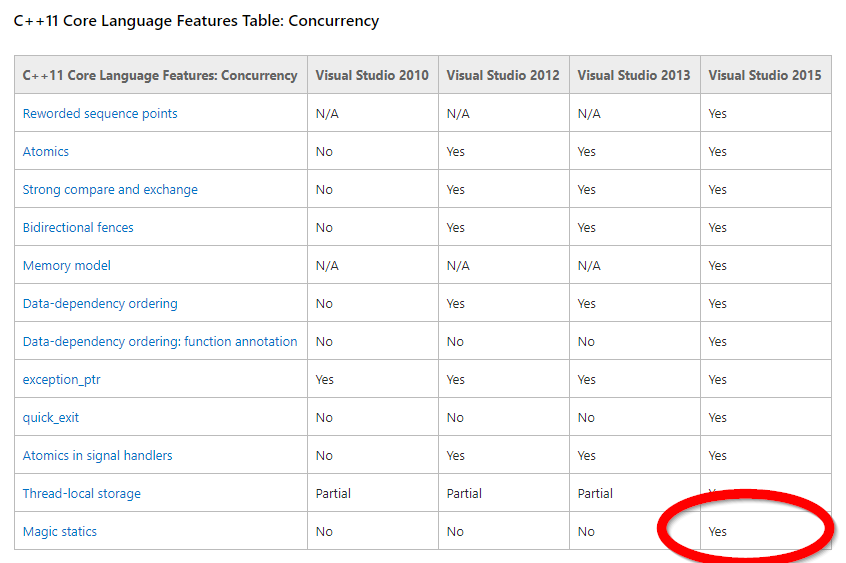The height and width of the screenshot is (563, 846).
Task: Open the Thread-local storage link
Action: pos(82,494)
